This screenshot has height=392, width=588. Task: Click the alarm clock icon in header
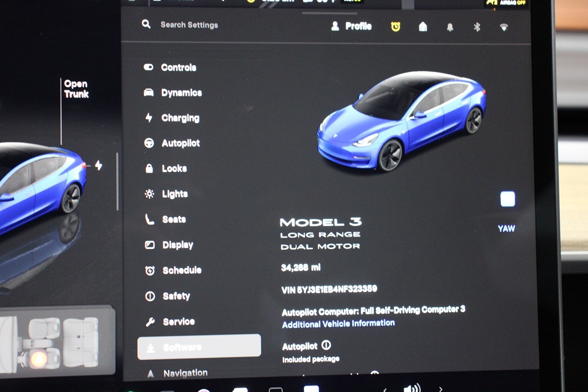[x=395, y=27]
